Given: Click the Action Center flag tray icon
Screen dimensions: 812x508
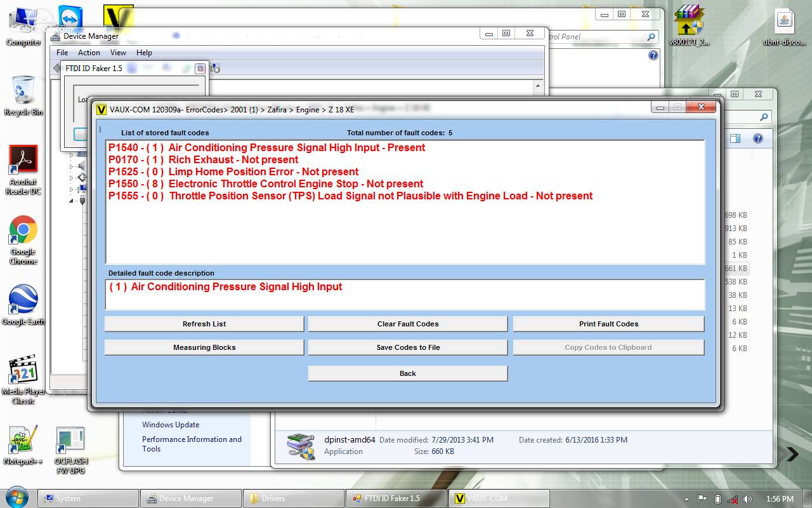Looking at the screenshot, I should [702, 498].
